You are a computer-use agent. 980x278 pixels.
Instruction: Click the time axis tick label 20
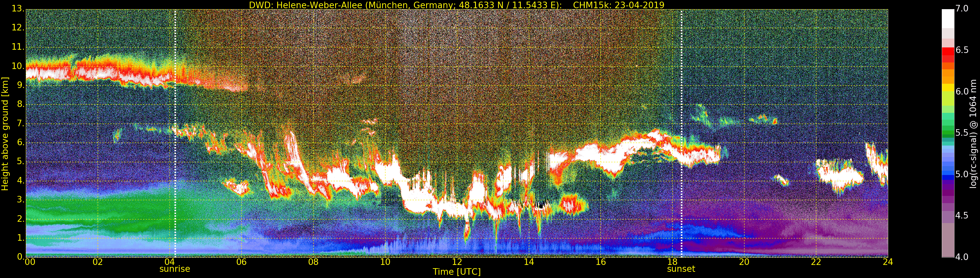click(x=744, y=262)
